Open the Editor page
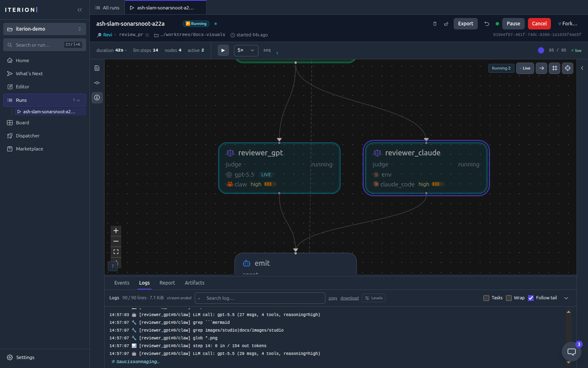Viewport: 588px width, 368px height. [45, 87]
